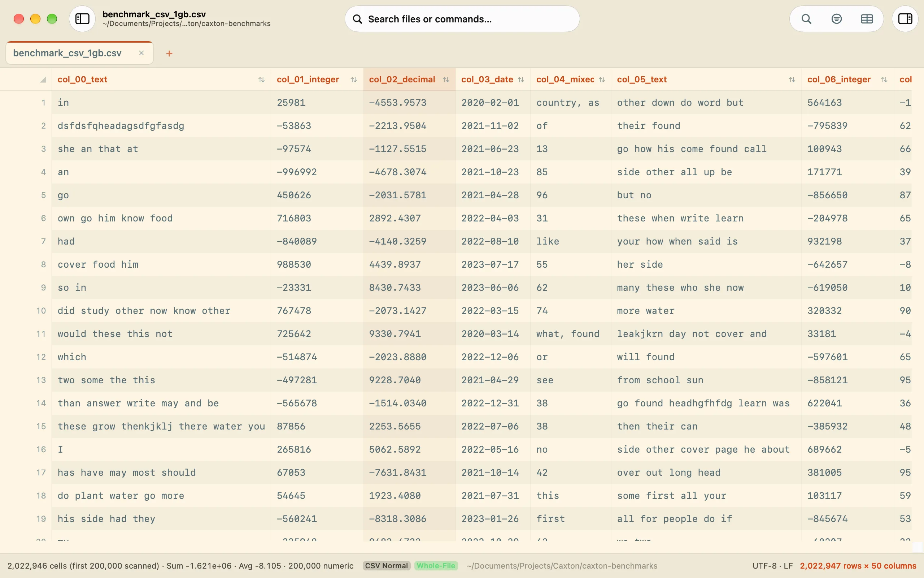The width and height of the screenshot is (924, 578).
Task: Select all cells via corner triangle
Action: click(x=43, y=79)
